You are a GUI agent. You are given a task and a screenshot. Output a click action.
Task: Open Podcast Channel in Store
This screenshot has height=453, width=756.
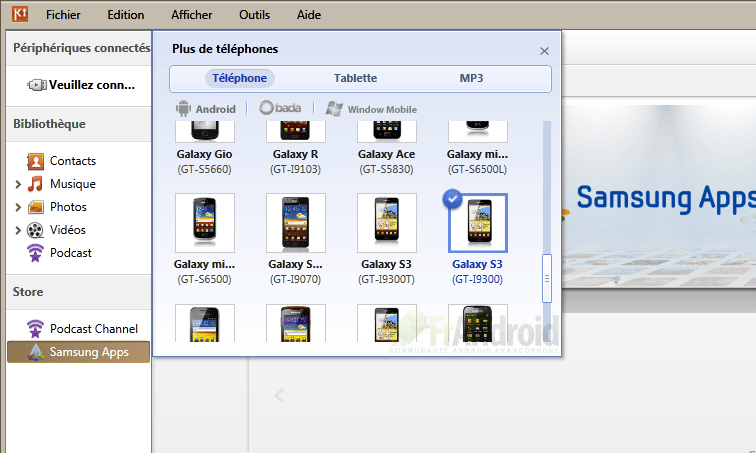coord(94,329)
